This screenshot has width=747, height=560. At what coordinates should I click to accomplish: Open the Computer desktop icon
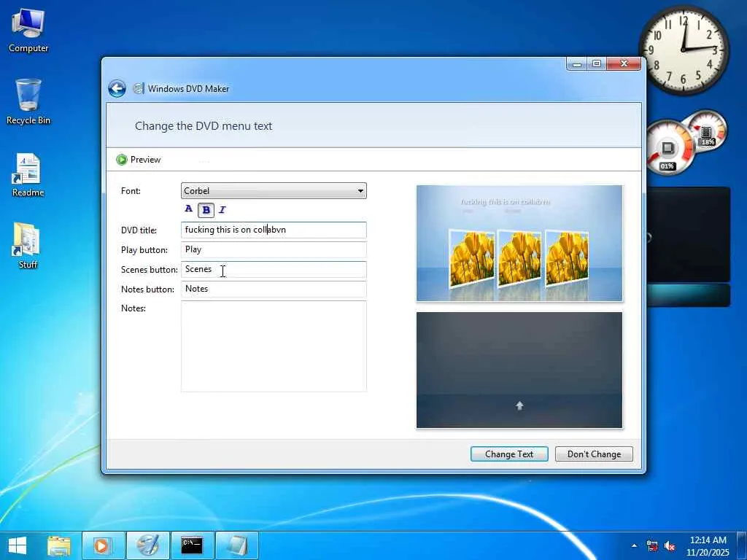point(28,31)
